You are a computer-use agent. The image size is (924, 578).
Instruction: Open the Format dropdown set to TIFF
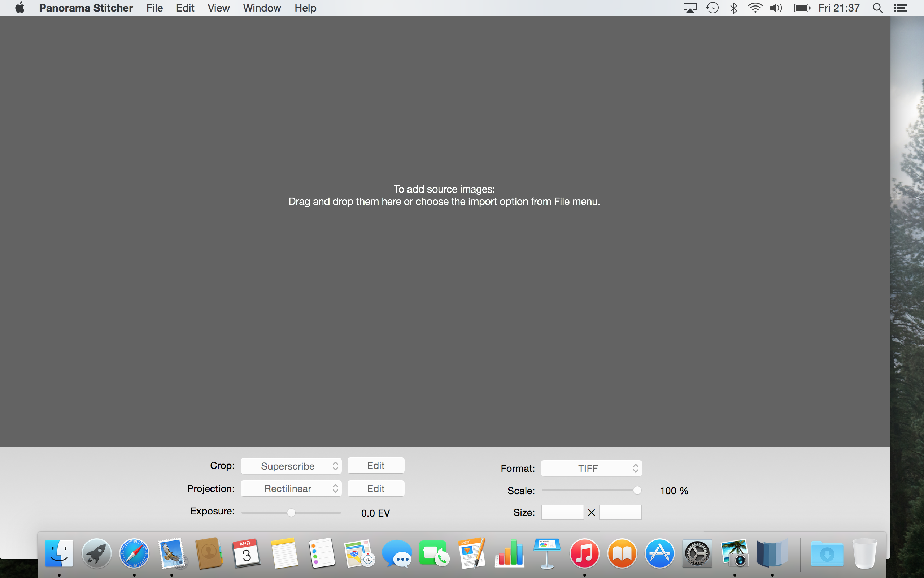pos(592,468)
